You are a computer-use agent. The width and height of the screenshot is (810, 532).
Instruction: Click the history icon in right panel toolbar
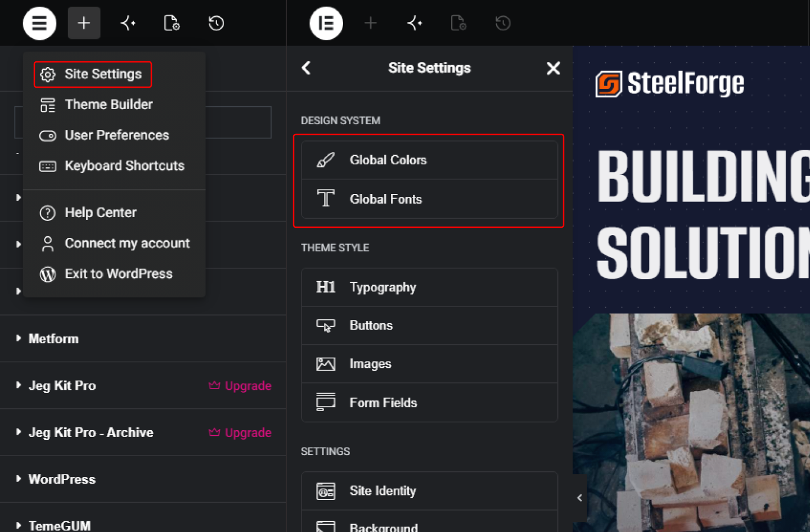click(503, 23)
